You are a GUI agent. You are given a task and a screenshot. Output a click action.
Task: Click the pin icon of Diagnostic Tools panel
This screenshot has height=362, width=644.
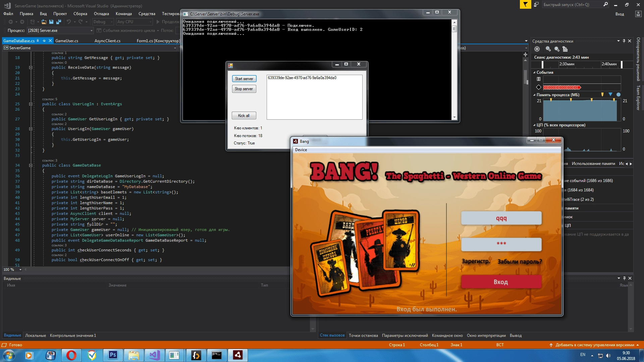(624, 41)
